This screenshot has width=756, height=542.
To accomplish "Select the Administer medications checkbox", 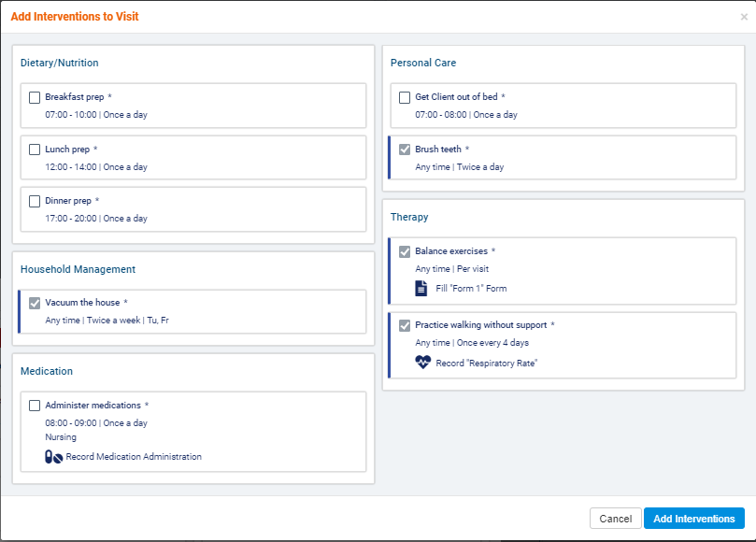I will tap(35, 406).
